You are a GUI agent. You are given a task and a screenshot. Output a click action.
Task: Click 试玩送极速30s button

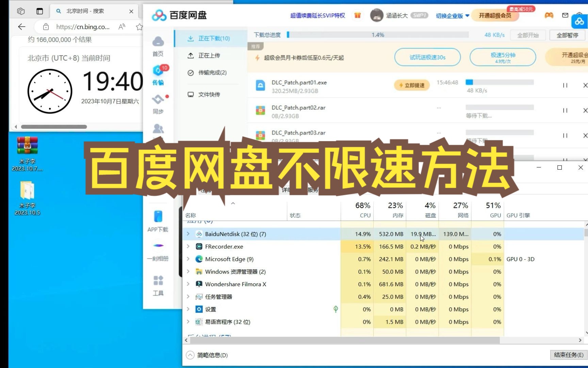point(427,57)
